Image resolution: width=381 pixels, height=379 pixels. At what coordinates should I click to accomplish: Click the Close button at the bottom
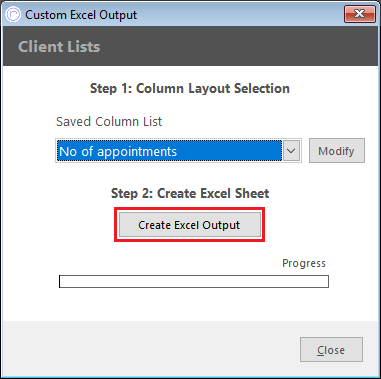(x=331, y=350)
